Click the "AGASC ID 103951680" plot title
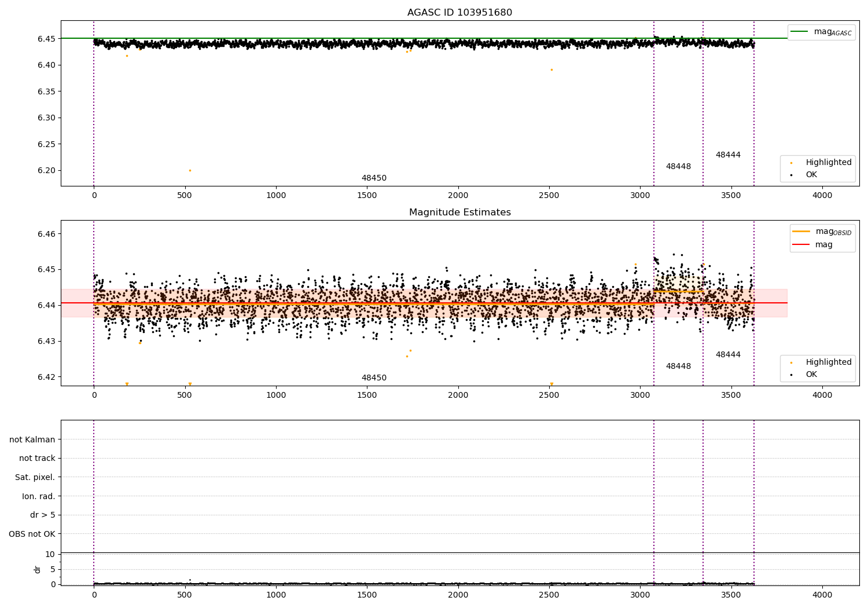Screen dimensions: 868x608 (x=459, y=13)
